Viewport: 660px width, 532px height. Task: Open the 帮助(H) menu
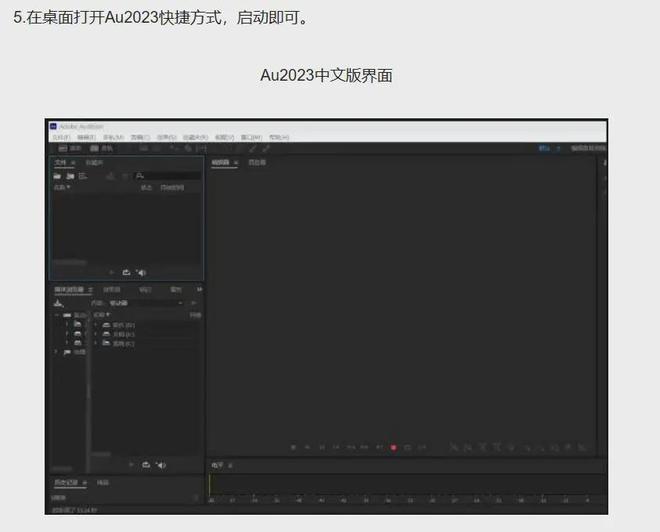(279, 138)
